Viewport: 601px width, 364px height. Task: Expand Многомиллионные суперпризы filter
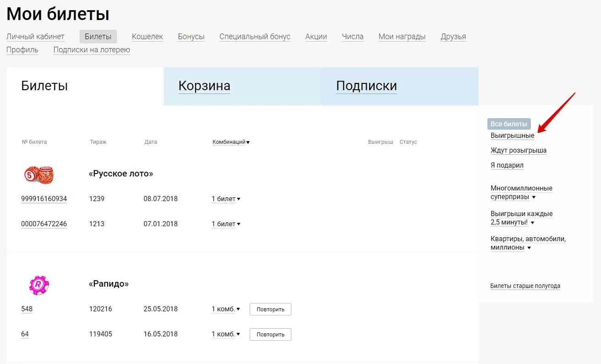[521, 192]
